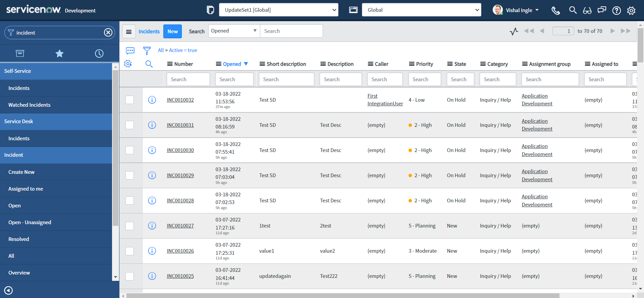The image size is (644, 298).
Task: Open Short description column options menu
Action: click(262, 64)
